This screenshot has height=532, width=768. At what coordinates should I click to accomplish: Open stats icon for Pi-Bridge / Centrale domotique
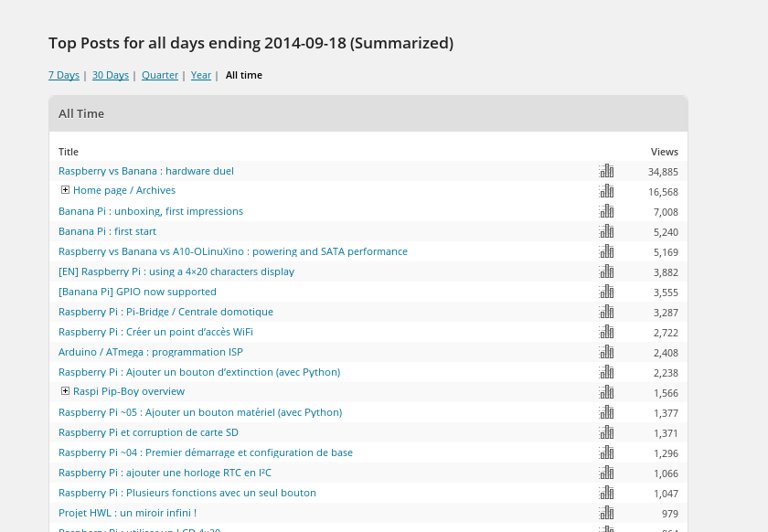pos(606,312)
